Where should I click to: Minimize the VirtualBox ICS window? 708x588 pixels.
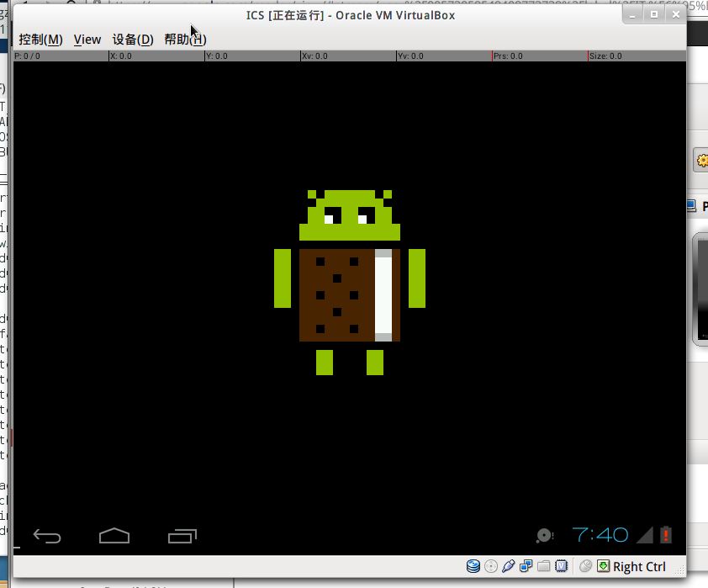tap(632, 15)
